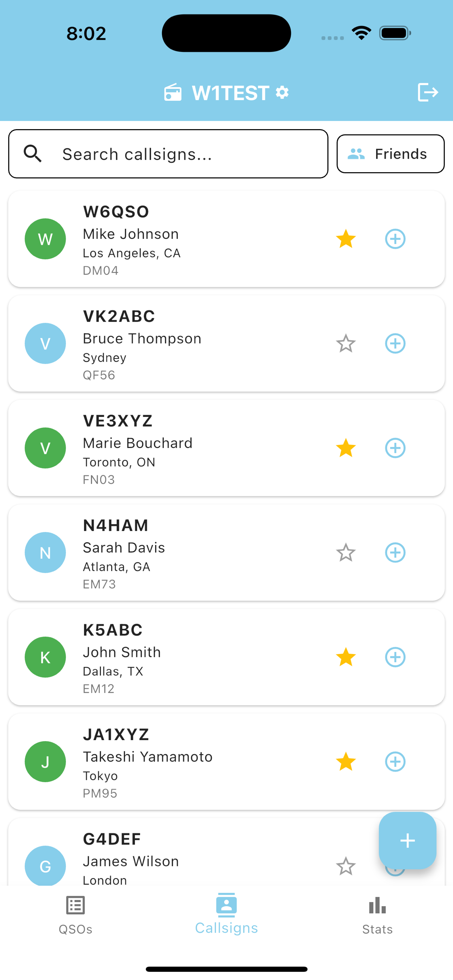Add QSO for W6QSO with plus icon
453x980 pixels.
pyautogui.click(x=395, y=239)
